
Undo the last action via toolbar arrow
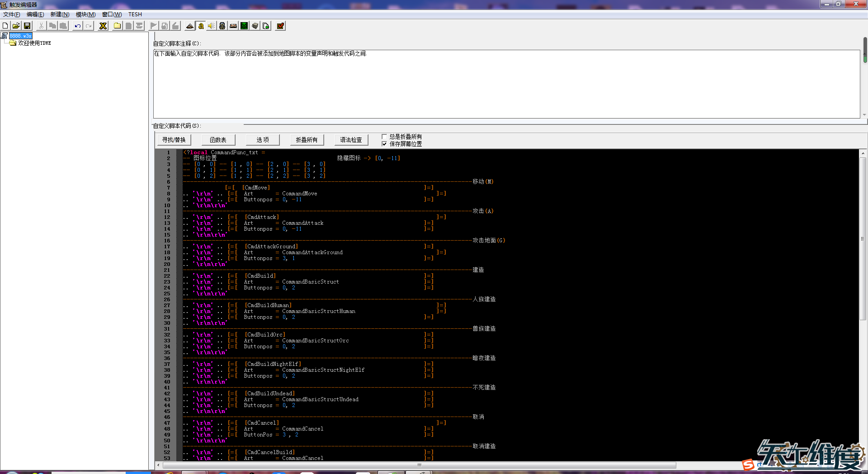(78, 26)
